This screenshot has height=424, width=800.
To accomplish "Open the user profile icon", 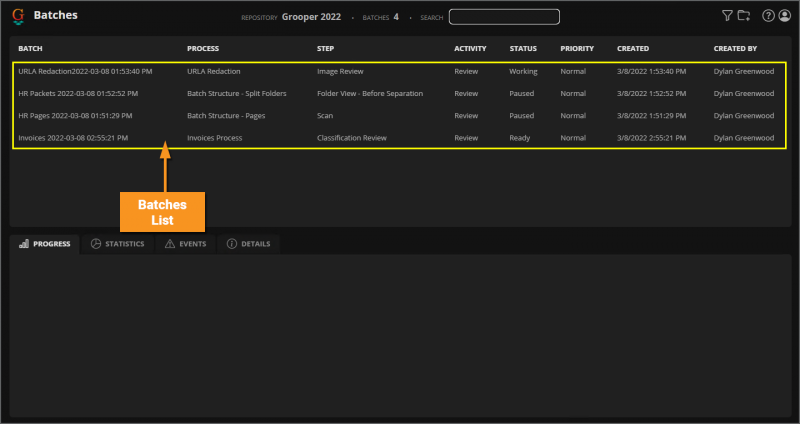I will 784,16.
